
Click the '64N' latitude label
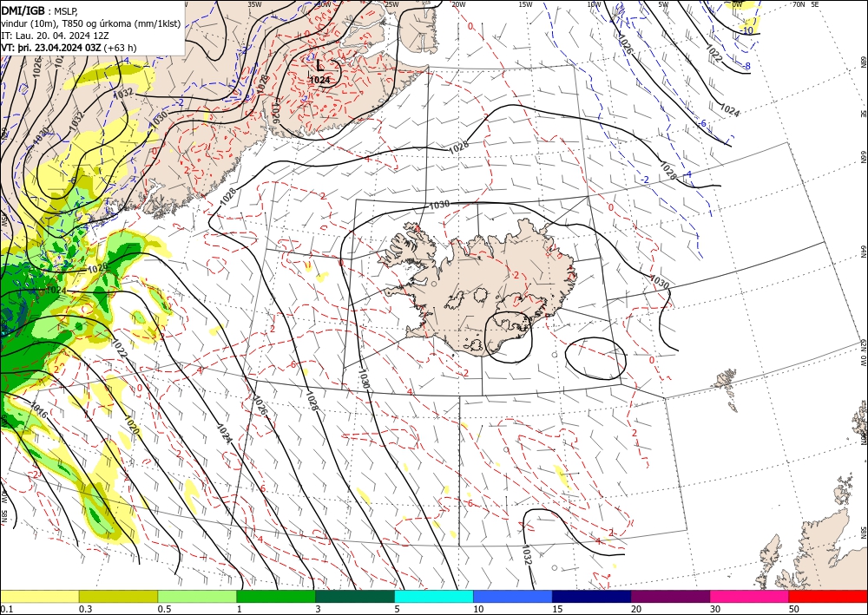click(x=863, y=251)
